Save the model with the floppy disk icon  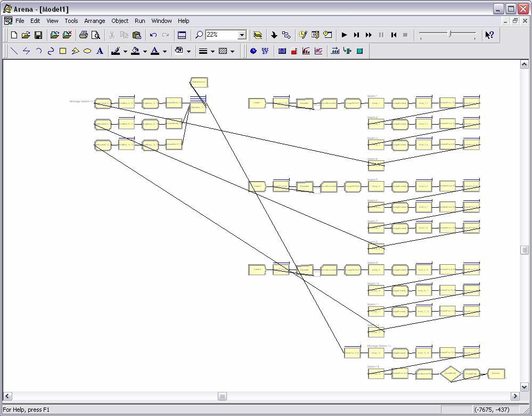(x=38, y=35)
